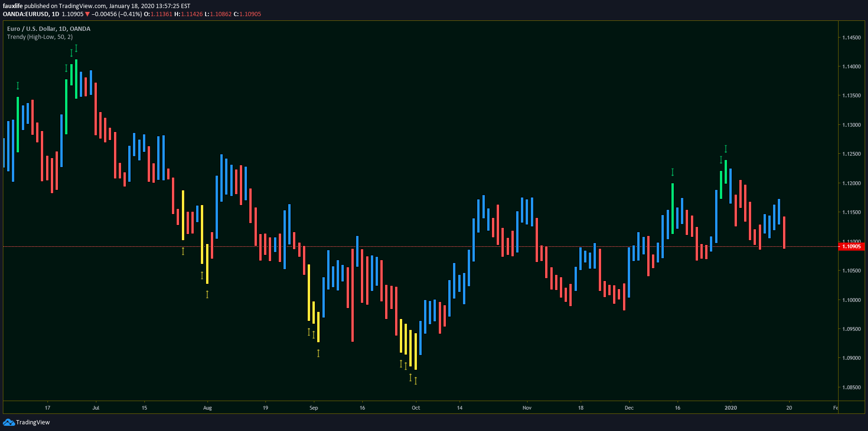Screen dimensions: 868x431
Task: Click the Oct label on time axis
Action: 416,408
